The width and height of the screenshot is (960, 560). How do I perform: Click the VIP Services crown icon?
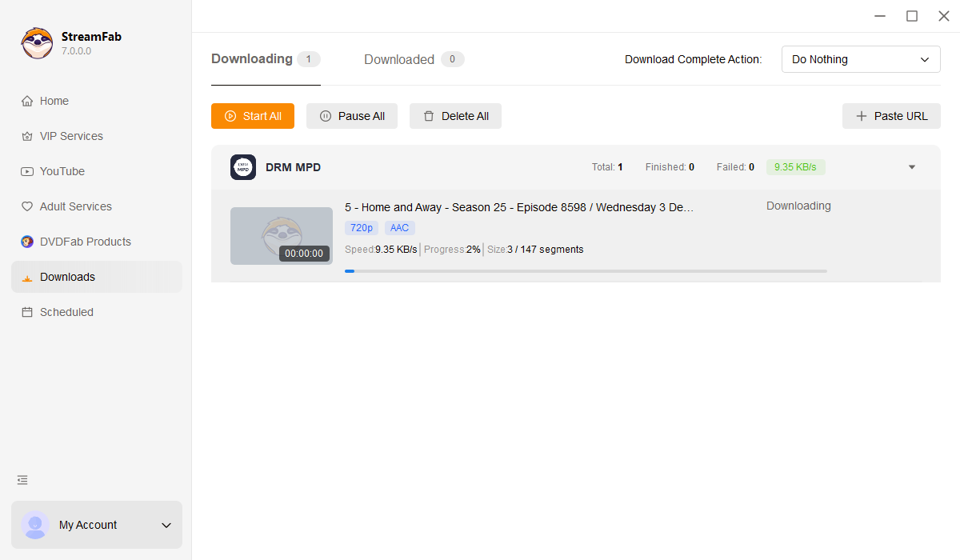(27, 137)
